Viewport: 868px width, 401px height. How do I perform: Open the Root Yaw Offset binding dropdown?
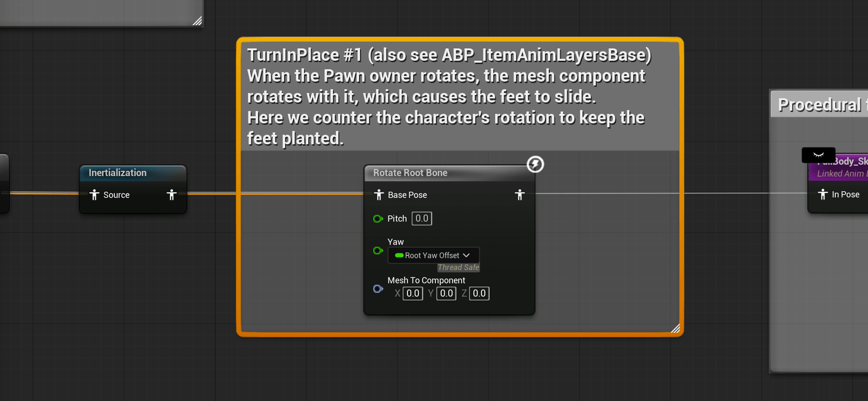[x=433, y=255]
